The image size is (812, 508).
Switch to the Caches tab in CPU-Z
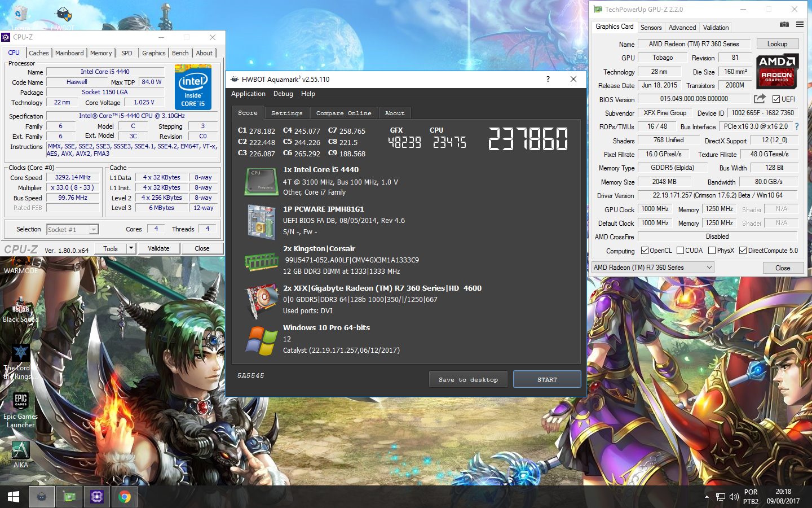click(39, 53)
